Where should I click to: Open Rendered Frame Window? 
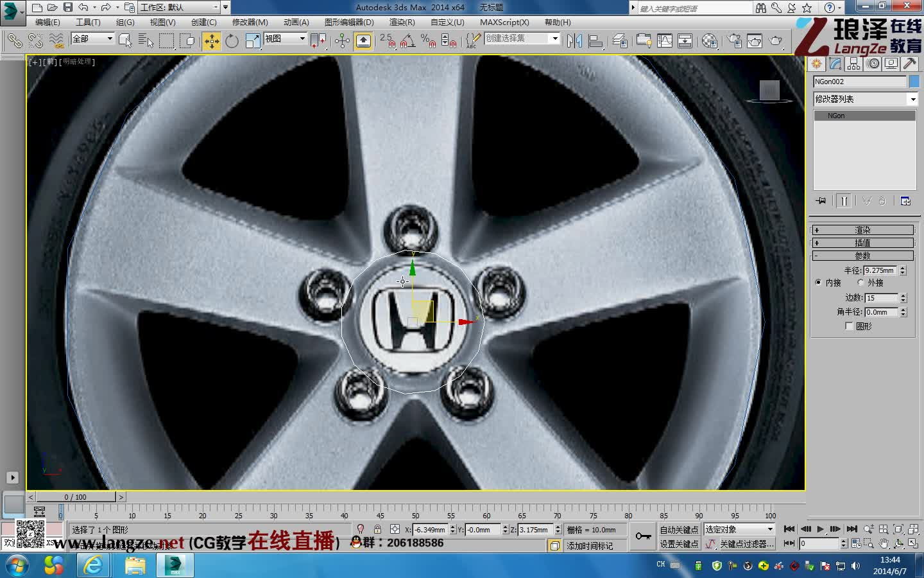pyautogui.click(x=755, y=40)
